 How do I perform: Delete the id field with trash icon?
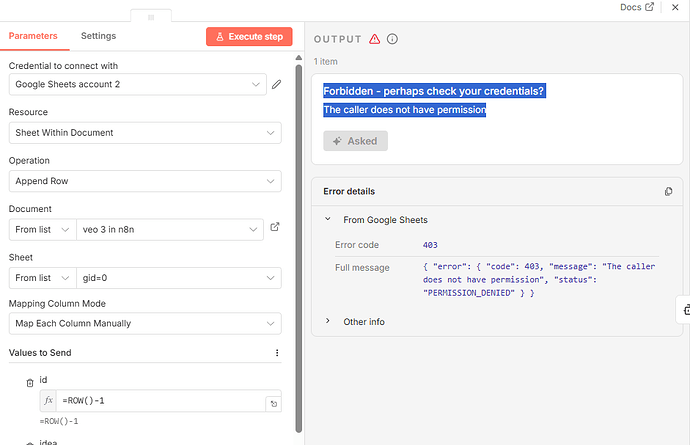[30, 382]
